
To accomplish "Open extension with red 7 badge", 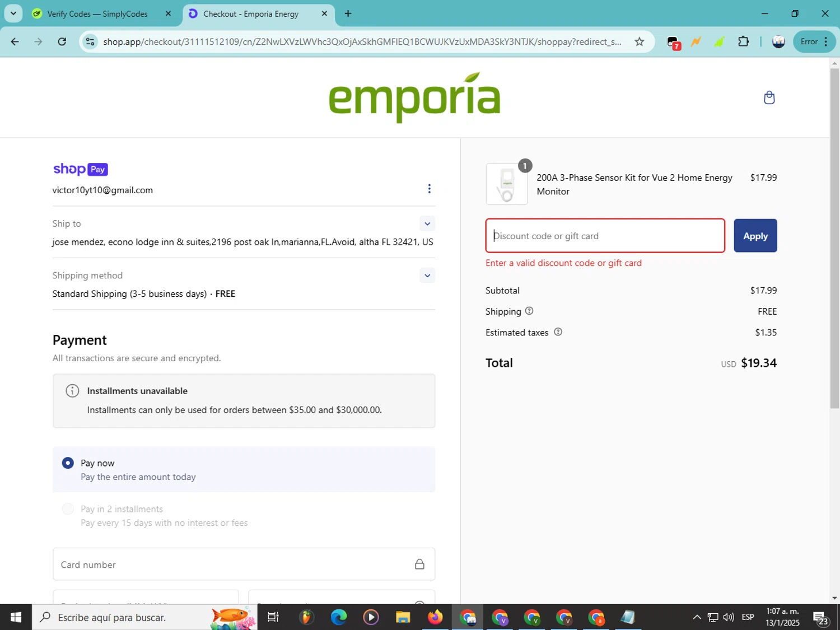I will point(674,43).
